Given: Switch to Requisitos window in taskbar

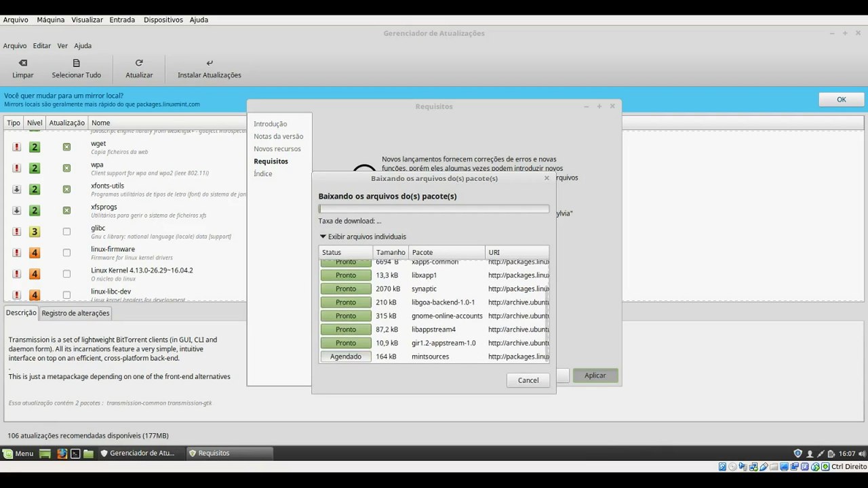Looking at the screenshot, I should 229,453.
